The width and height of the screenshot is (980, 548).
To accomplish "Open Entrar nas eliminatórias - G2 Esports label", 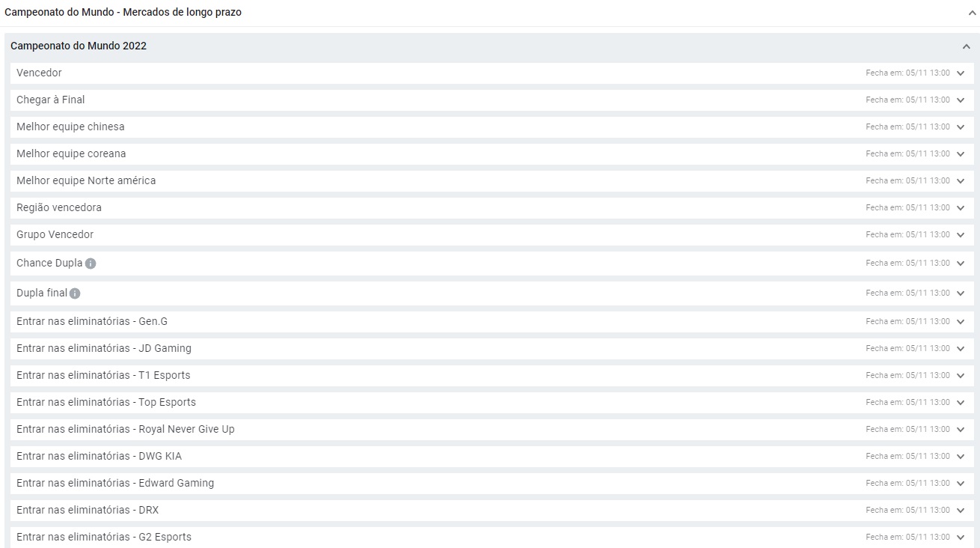I will [x=104, y=538].
